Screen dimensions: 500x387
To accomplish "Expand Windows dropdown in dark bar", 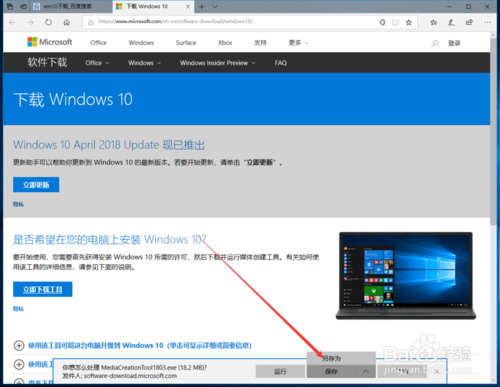I will (x=145, y=63).
